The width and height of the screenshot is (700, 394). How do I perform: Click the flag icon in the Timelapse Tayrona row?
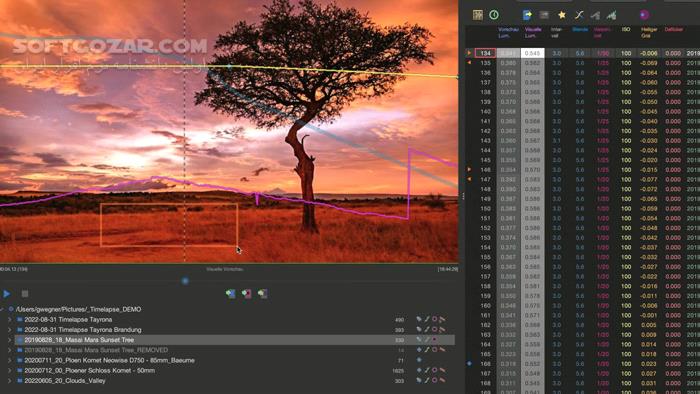(442, 319)
